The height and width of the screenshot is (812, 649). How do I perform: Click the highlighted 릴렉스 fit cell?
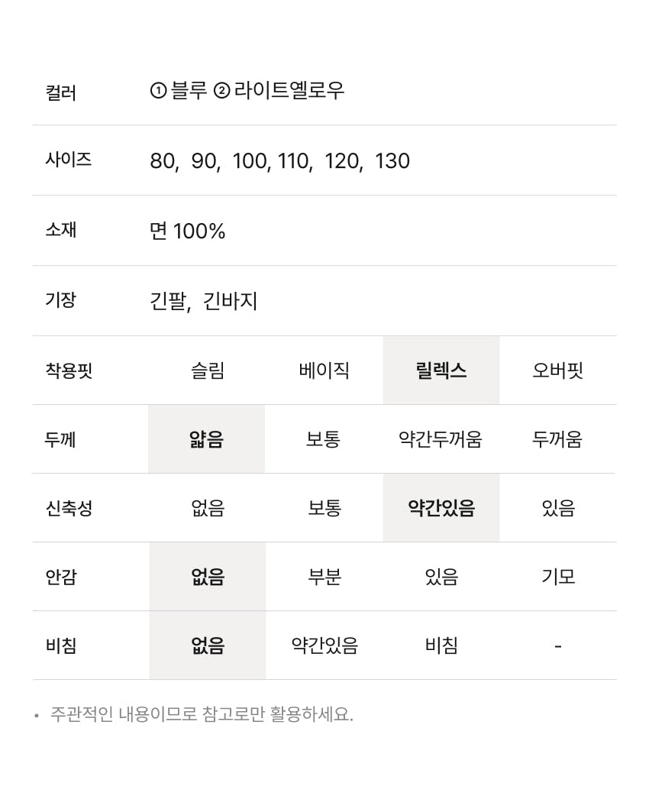point(441,371)
